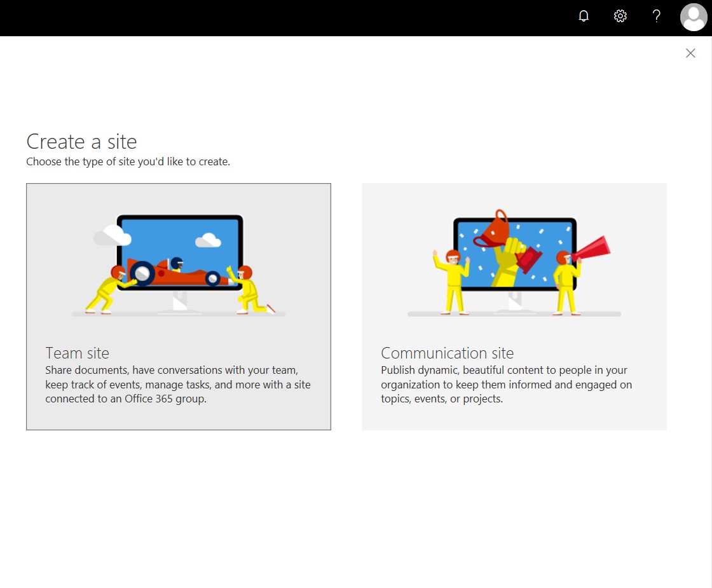Open the notifications bell
This screenshot has width=712, height=588.
[584, 17]
